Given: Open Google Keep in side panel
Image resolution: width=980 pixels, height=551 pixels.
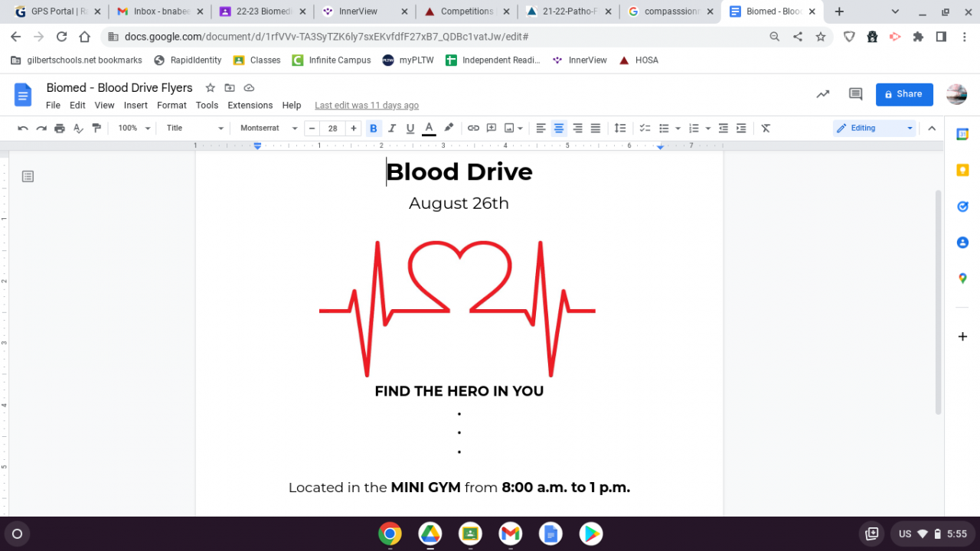Looking at the screenshot, I should [962, 171].
